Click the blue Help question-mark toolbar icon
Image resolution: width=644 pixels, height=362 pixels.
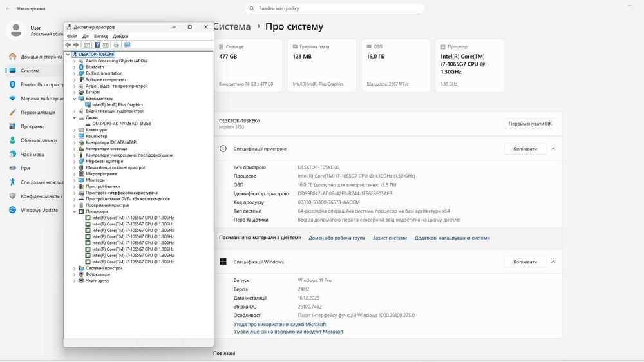pos(97,45)
